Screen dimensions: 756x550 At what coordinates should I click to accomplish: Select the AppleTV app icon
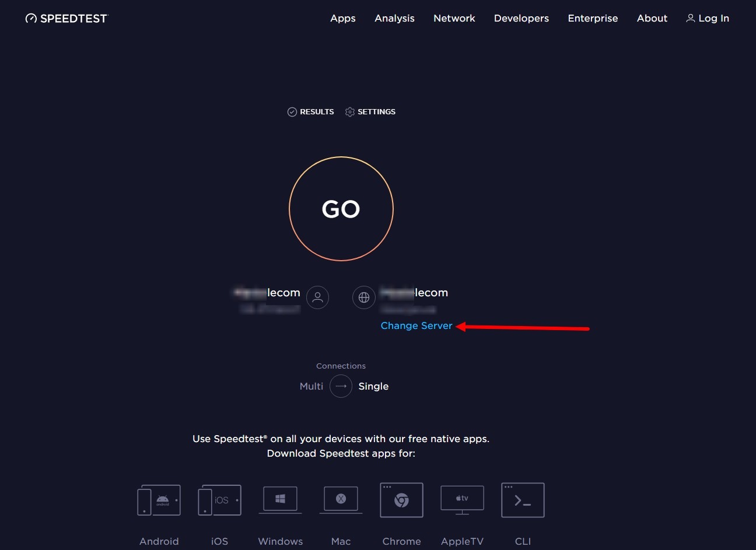(462, 500)
